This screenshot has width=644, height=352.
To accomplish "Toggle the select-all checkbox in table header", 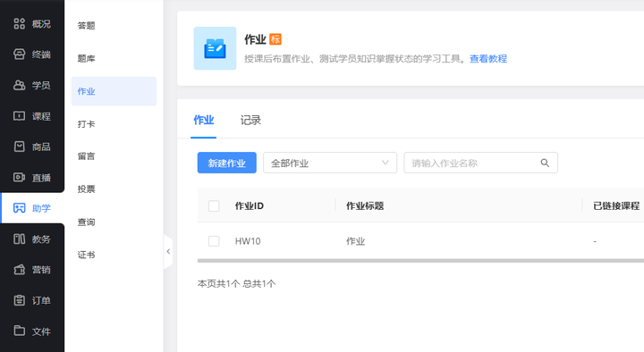I will 214,205.
